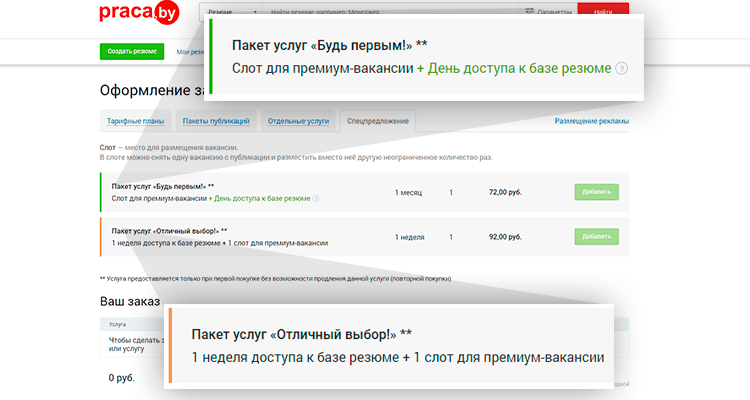Open the Размещение рекламы link

point(592,122)
